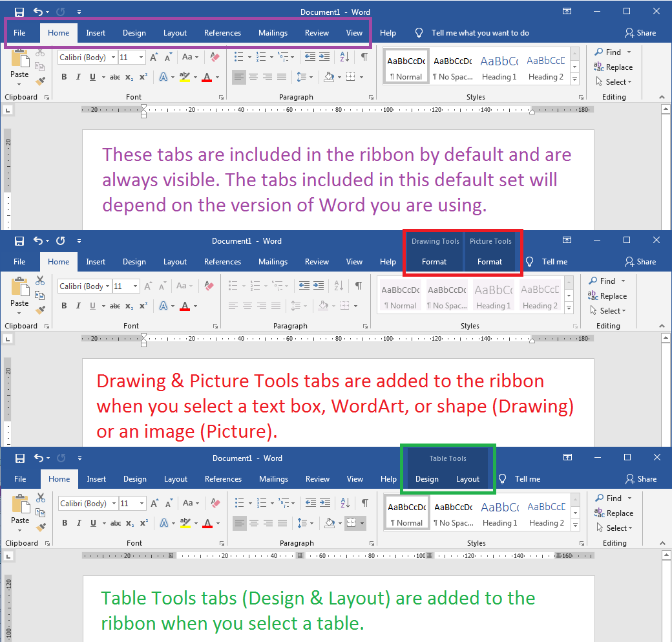Viewport: 672px width, 642px height.
Task: Click Clear All Formatting eraser in top window
Action: (215, 57)
